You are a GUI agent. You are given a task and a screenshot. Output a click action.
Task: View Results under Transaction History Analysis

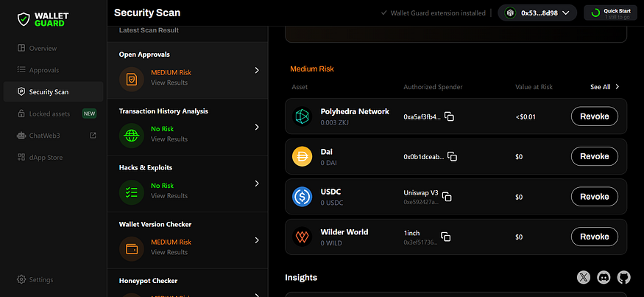(169, 139)
